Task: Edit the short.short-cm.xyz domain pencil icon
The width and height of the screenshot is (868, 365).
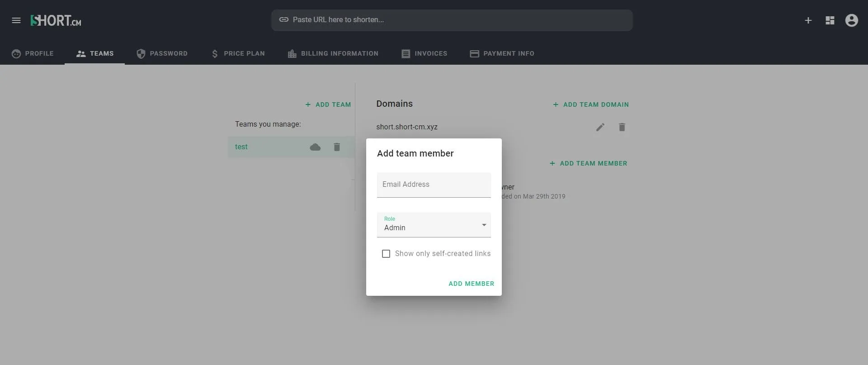Action: tap(600, 127)
